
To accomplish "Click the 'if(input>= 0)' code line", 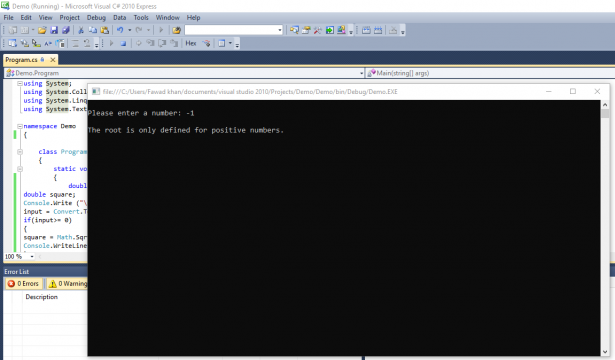I will (x=47, y=220).
